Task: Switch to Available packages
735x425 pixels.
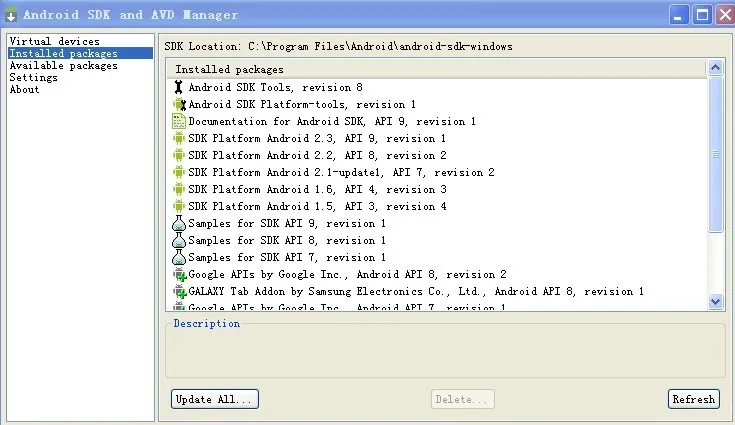Action: tap(63, 66)
